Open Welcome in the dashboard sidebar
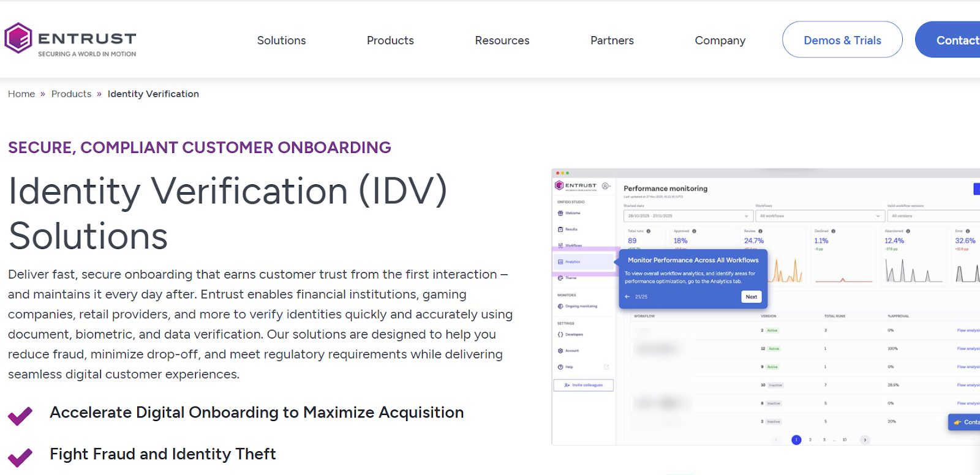Screen dimensions: 980x475 569,213
